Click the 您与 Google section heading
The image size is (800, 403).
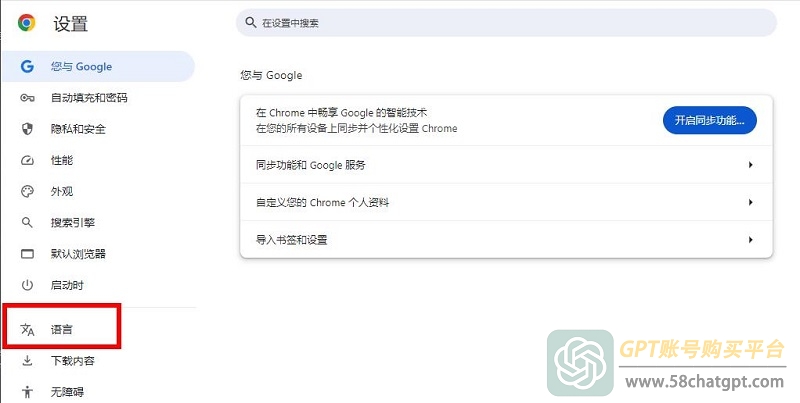click(271, 75)
